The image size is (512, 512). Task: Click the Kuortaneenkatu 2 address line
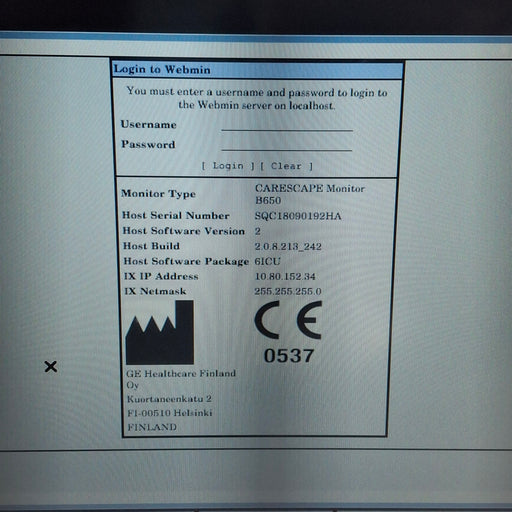point(169,399)
